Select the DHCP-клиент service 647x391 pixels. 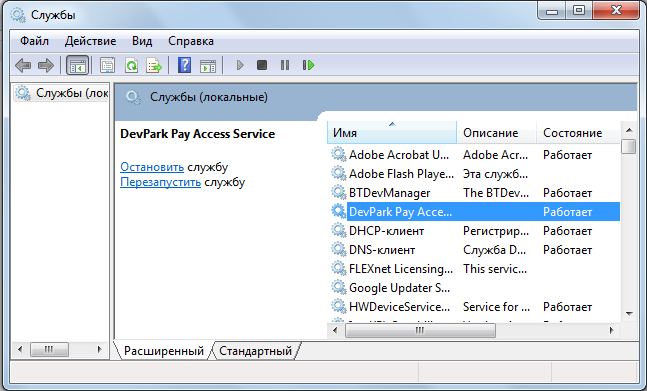[x=386, y=231]
